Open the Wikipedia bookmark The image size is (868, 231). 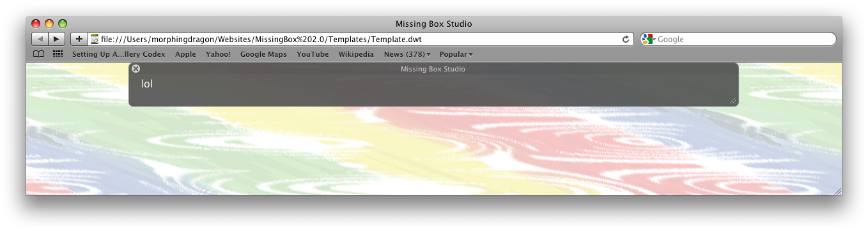tap(356, 54)
